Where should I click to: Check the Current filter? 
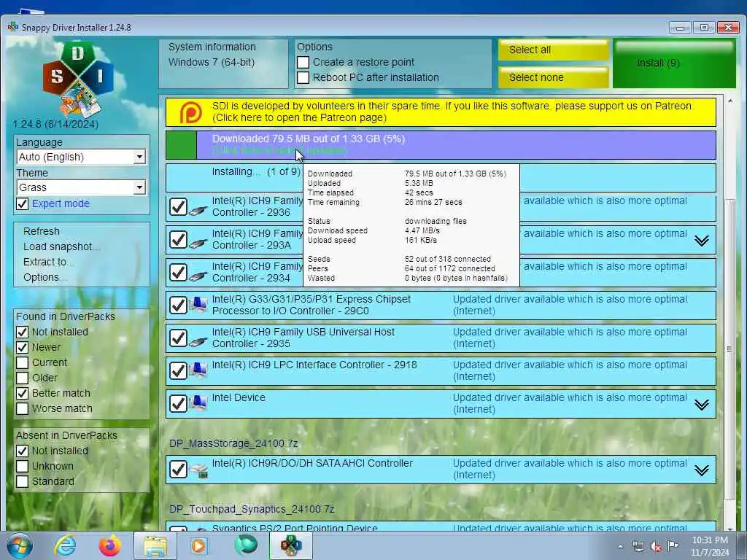click(23, 362)
